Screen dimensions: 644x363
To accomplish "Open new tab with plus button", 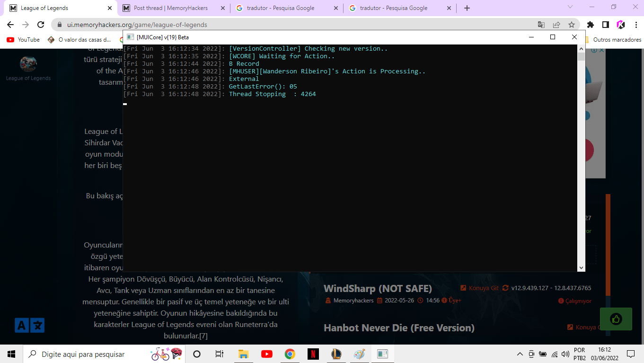I will [x=467, y=8].
